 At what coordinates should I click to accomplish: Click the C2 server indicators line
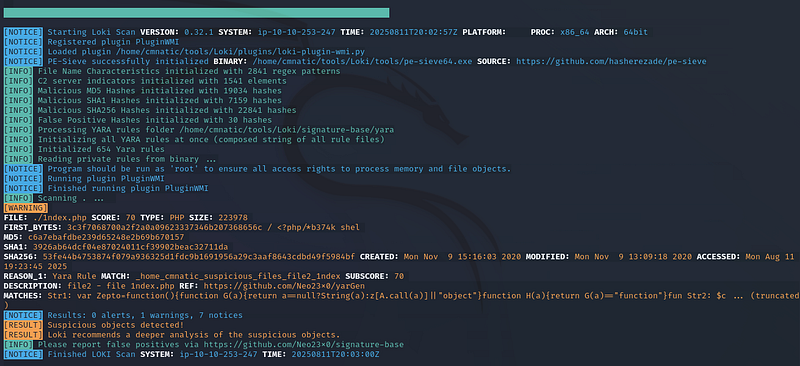162,81
